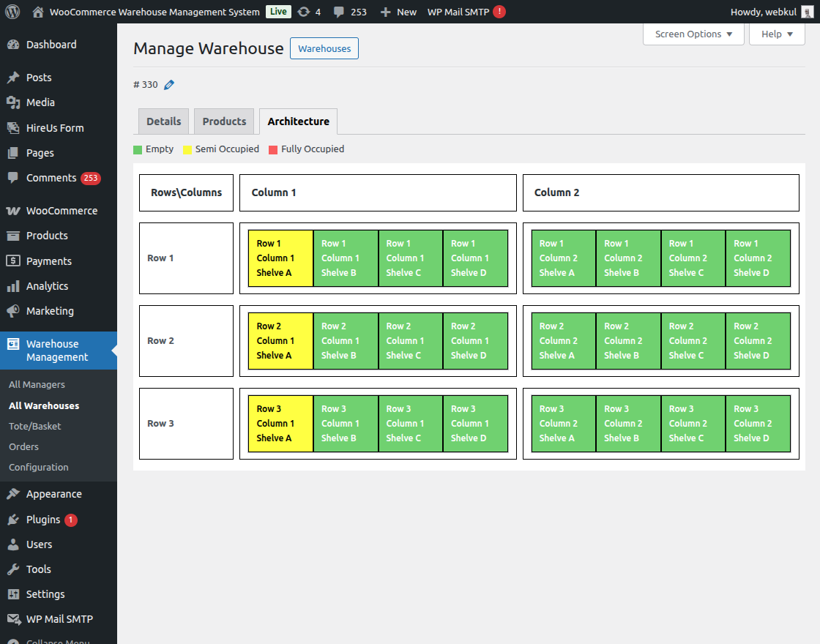Click WP Mail SMTP in admin bar

point(458,12)
